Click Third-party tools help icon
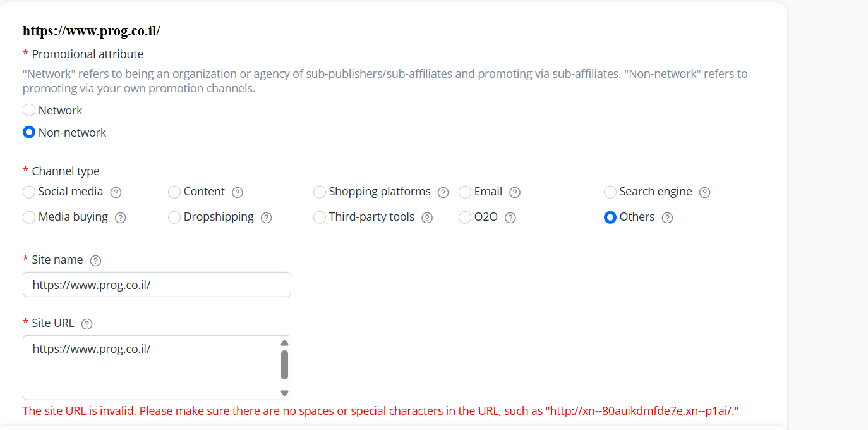 pos(427,218)
